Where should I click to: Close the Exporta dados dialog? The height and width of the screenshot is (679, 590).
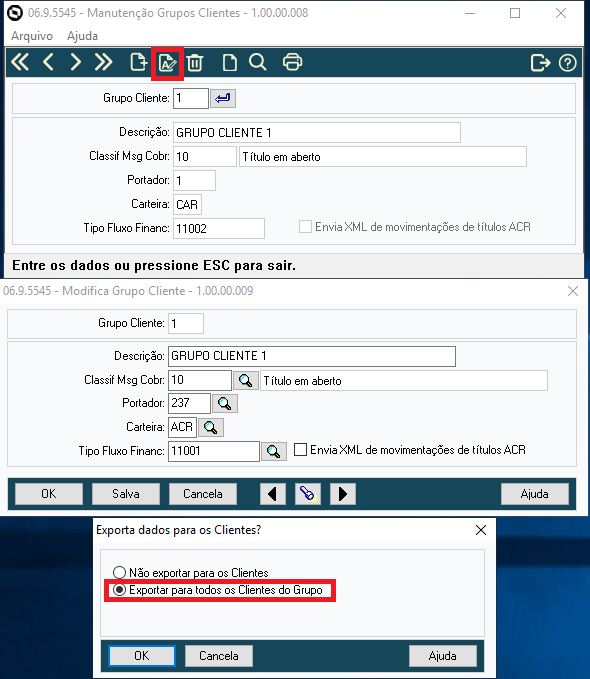(481, 530)
